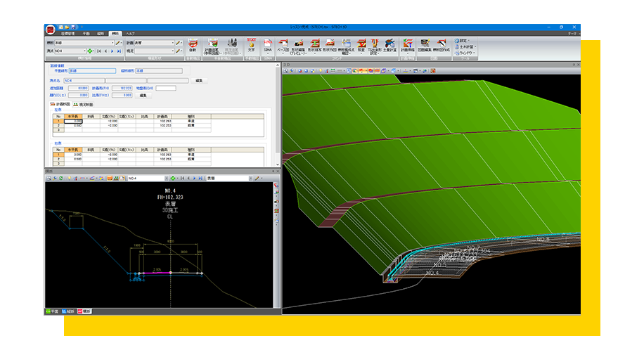Go to last station arrow in ribbon
644x362 pixels.
pos(119,51)
